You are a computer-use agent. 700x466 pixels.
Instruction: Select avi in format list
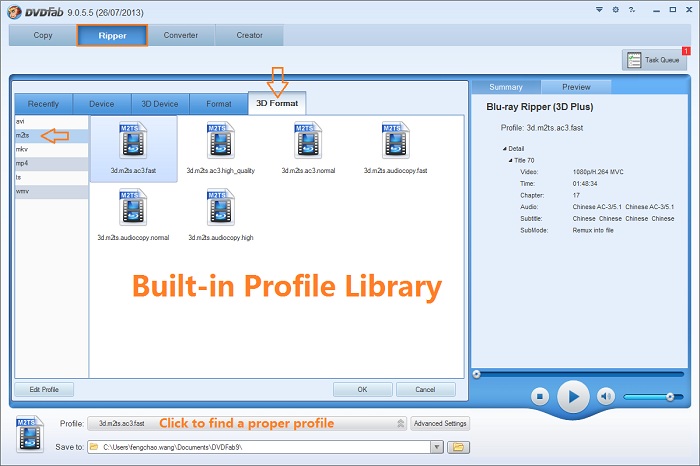[x=52, y=121]
